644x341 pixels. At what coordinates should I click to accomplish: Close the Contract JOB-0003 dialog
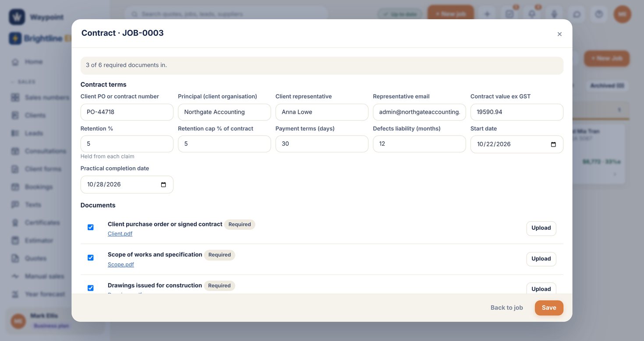[559, 34]
